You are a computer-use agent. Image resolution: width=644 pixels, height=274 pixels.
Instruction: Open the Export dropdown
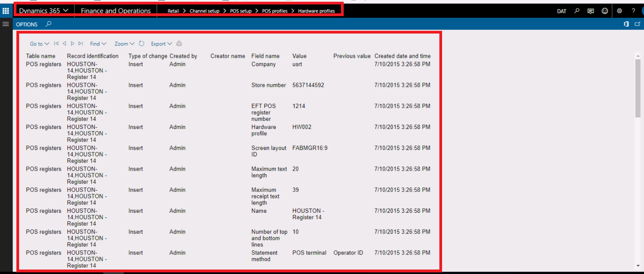click(x=161, y=44)
